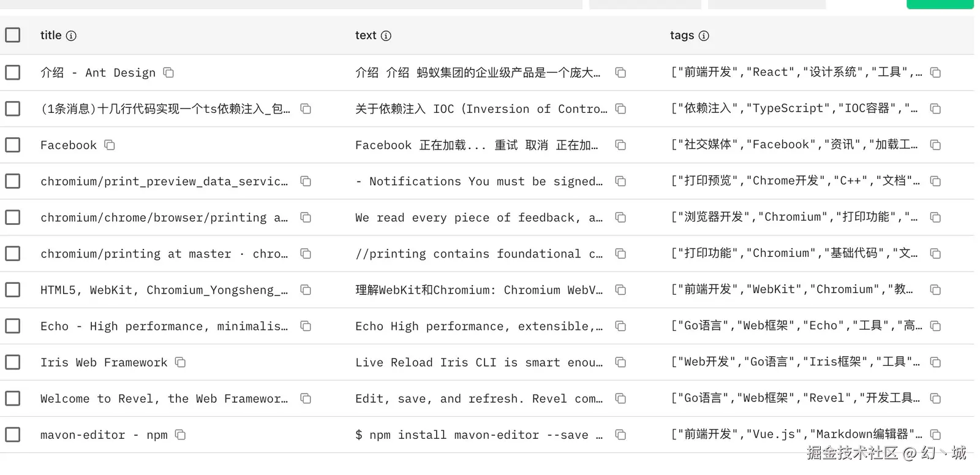Check the ts依赖注入 row checkbox
The height and width of the screenshot is (475, 980).
(x=12, y=108)
